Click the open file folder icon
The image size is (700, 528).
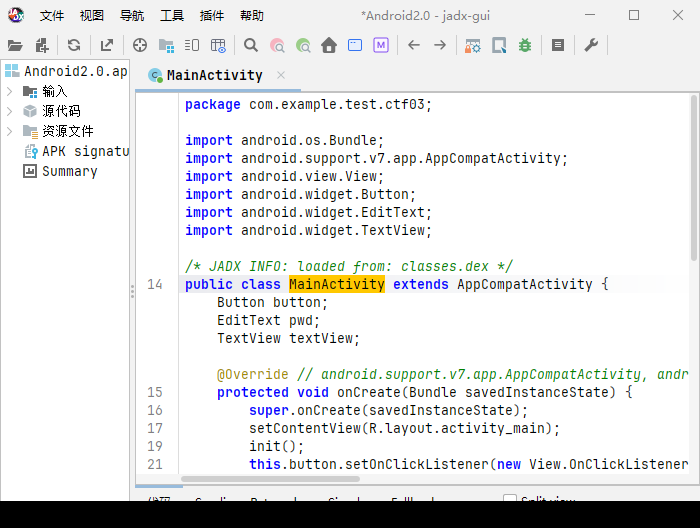[15, 45]
